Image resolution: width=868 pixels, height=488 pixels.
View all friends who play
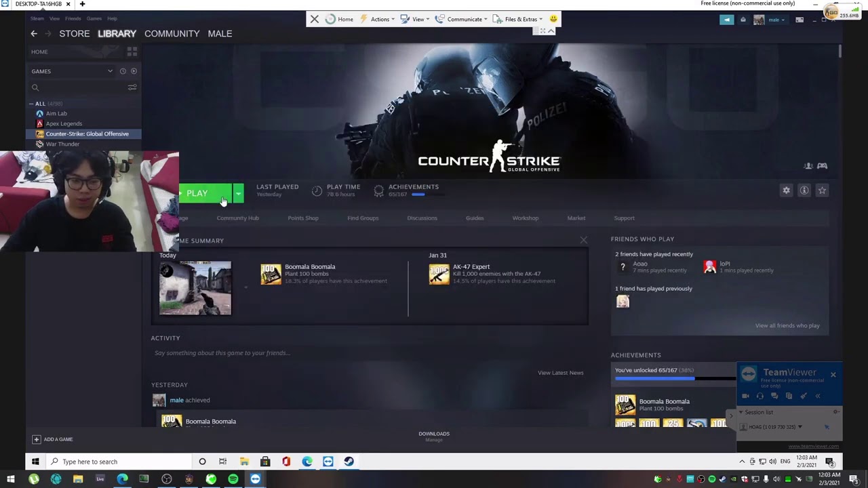tap(787, 326)
